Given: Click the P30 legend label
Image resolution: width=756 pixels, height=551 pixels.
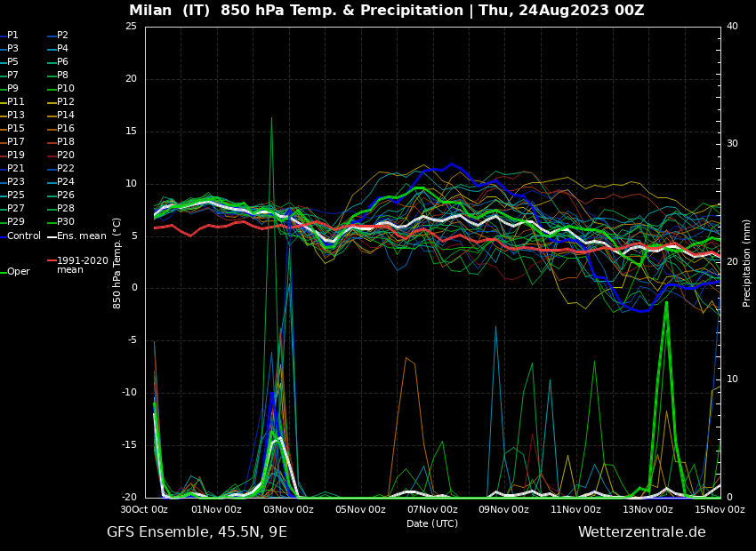Looking at the screenshot, I should pyautogui.click(x=66, y=222).
